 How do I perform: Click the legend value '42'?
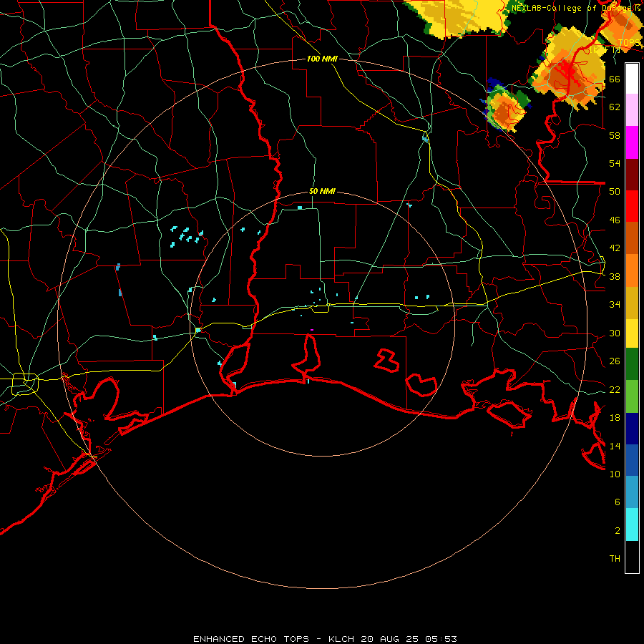tap(615, 248)
